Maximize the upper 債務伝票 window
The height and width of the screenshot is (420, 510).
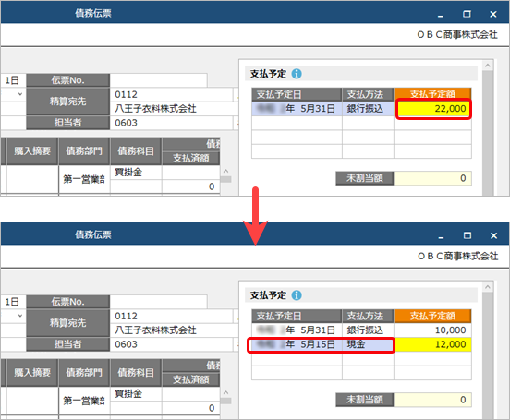467,14
